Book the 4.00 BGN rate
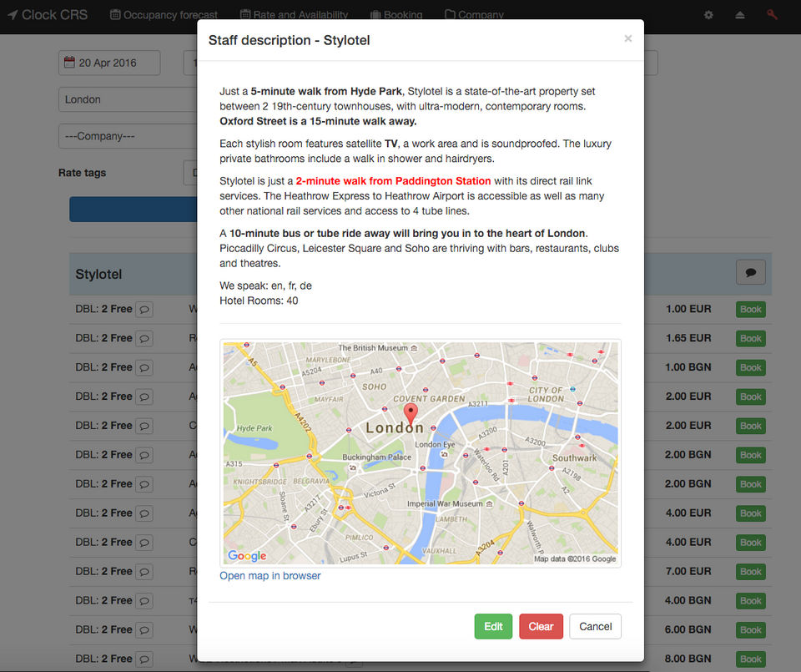Screen dimensions: 801x672 pyautogui.click(x=750, y=600)
